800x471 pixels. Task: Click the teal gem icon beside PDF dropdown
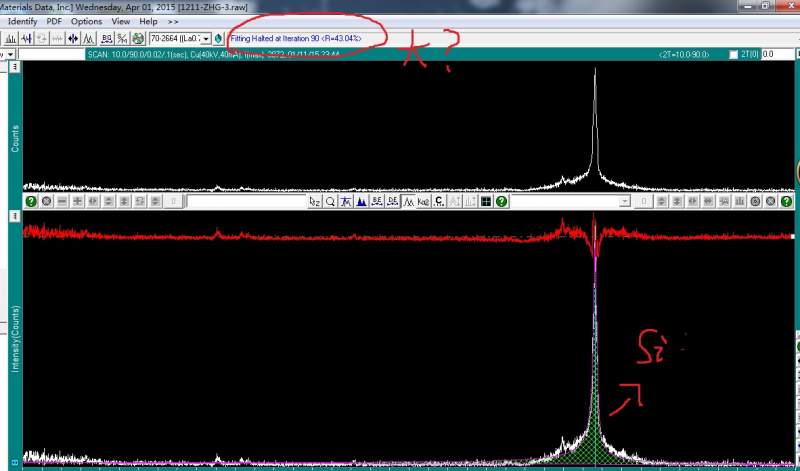click(x=219, y=38)
